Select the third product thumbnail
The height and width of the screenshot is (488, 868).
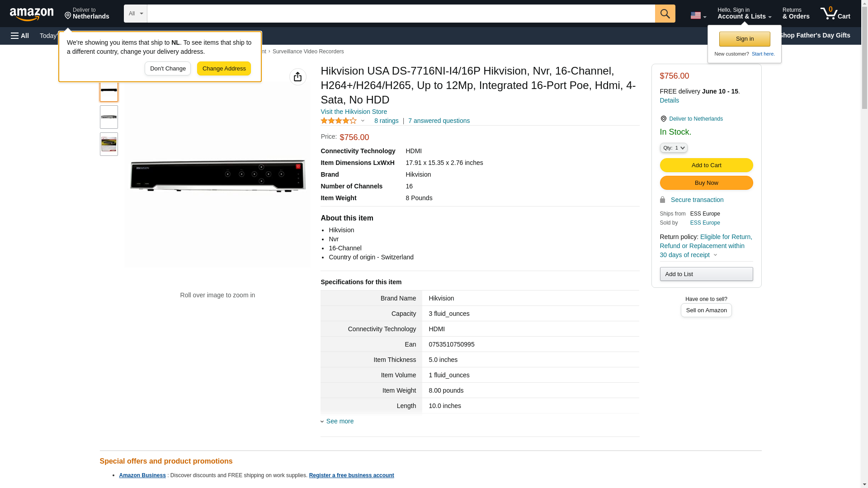coord(108,144)
